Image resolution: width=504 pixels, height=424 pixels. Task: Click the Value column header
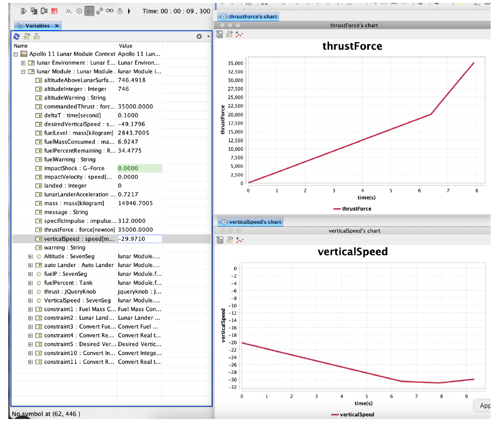pos(126,46)
